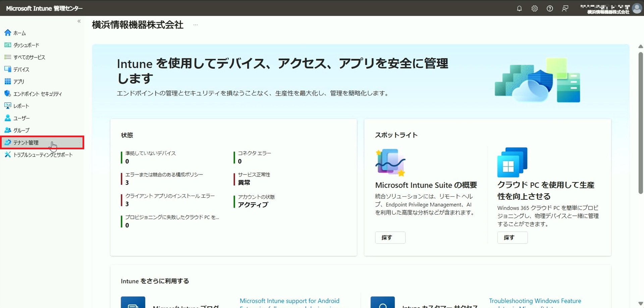This screenshot has height=308, width=644.
Task: Open the help question mark icon
Action: coord(550,8)
